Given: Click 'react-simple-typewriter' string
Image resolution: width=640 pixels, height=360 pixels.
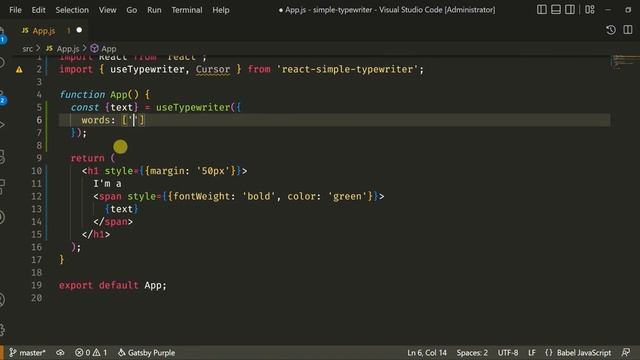Looking at the screenshot, I should 347,69.
